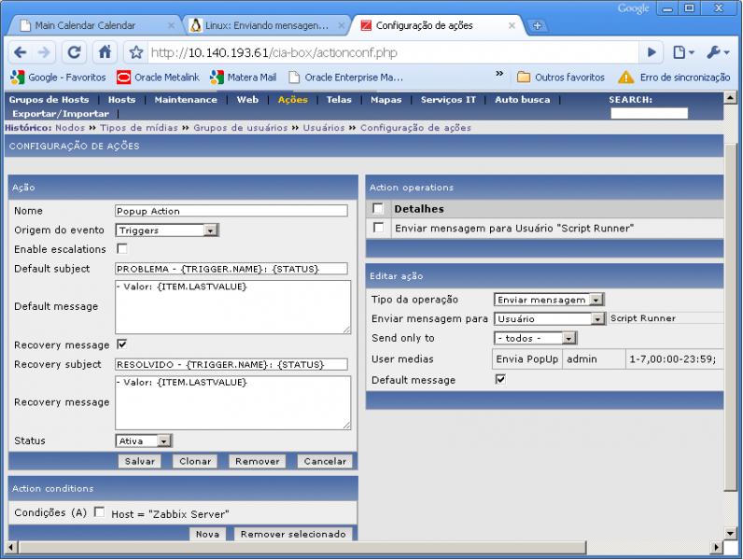
Task: Click the Clonar button
Action: coord(195,461)
